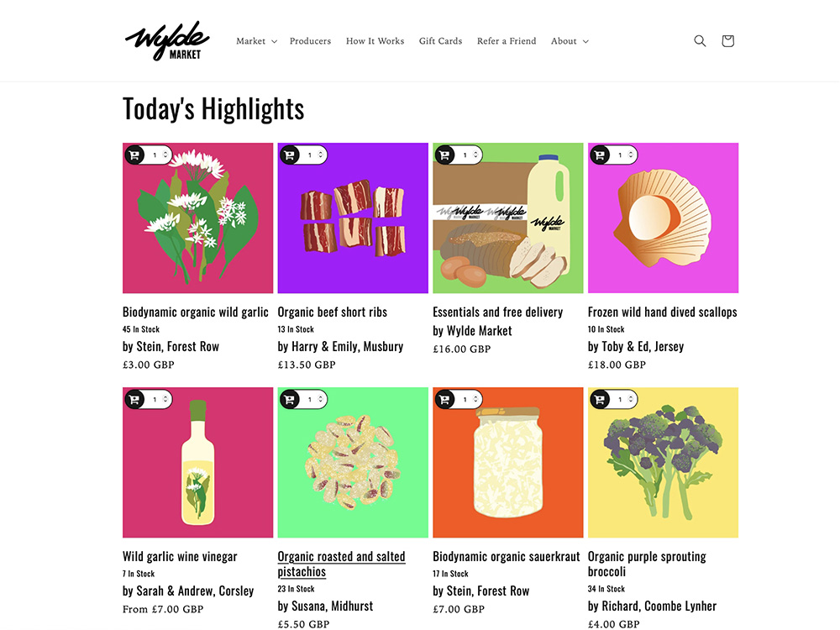Expand the About dropdown menu
The height and width of the screenshot is (630, 840).
570,41
